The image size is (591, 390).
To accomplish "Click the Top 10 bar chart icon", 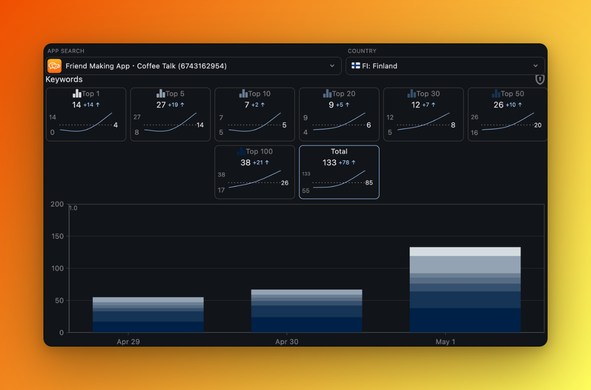I will click(x=243, y=93).
